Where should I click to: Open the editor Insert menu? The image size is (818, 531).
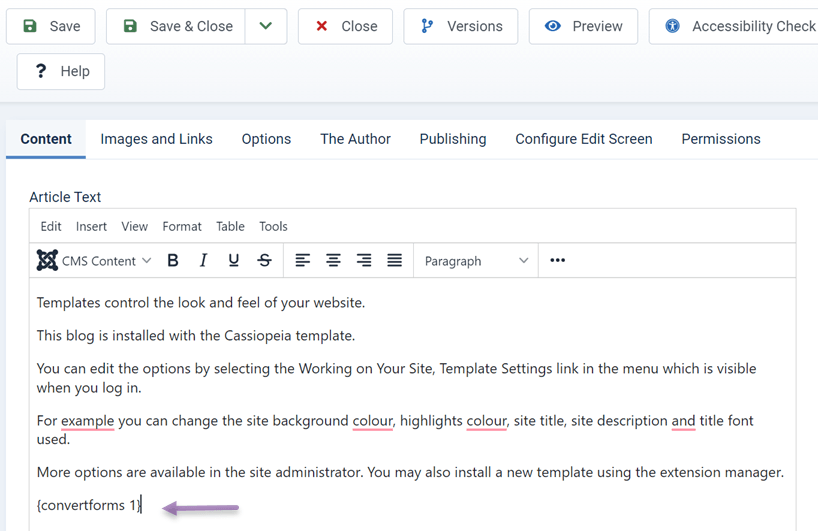[91, 226]
